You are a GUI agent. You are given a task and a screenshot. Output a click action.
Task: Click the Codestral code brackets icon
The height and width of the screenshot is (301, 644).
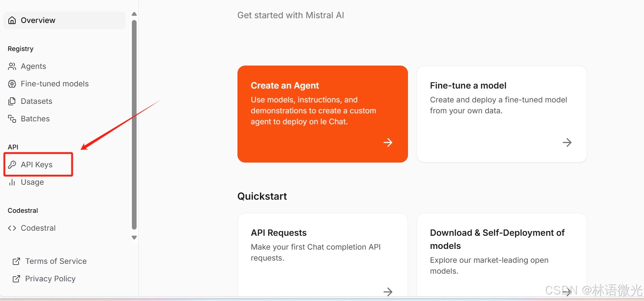(x=12, y=228)
